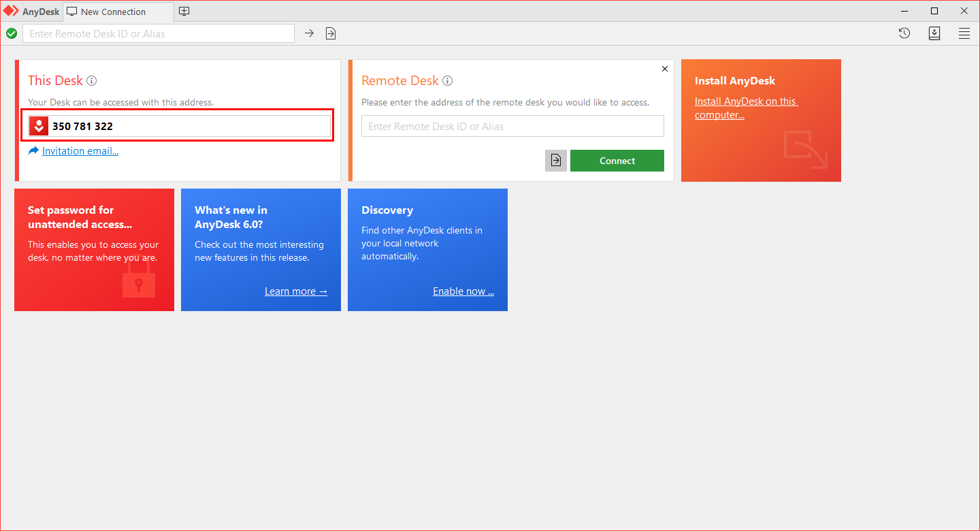Open the Invitation email link

tap(80, 151)
